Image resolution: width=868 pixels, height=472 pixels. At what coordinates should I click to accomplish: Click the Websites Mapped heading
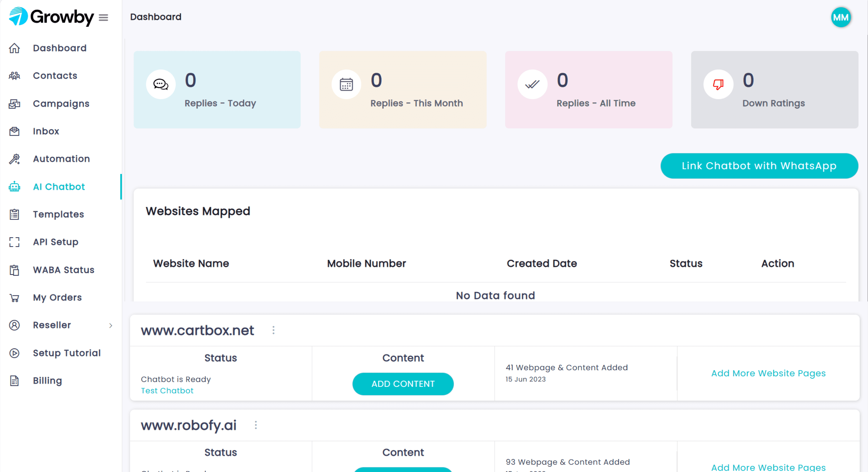[x=198, y=211]
